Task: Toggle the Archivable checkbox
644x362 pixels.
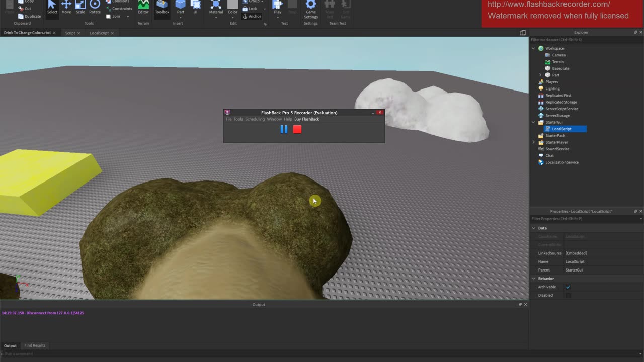Action: 568,287
